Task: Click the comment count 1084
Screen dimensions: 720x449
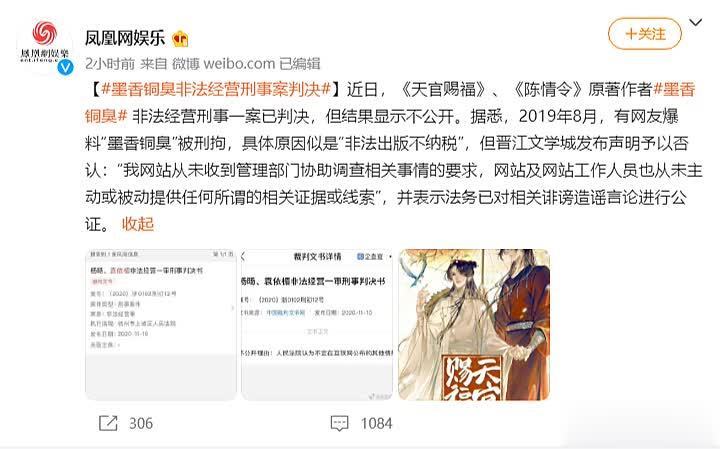Action: [377, 423]
